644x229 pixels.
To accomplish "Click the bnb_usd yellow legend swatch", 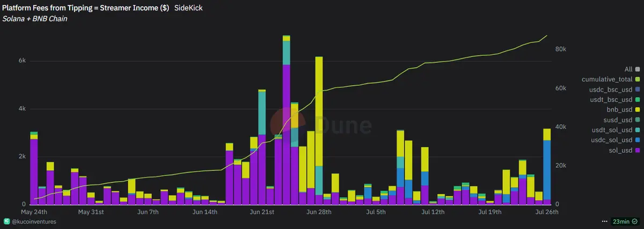I will point(638,110).
